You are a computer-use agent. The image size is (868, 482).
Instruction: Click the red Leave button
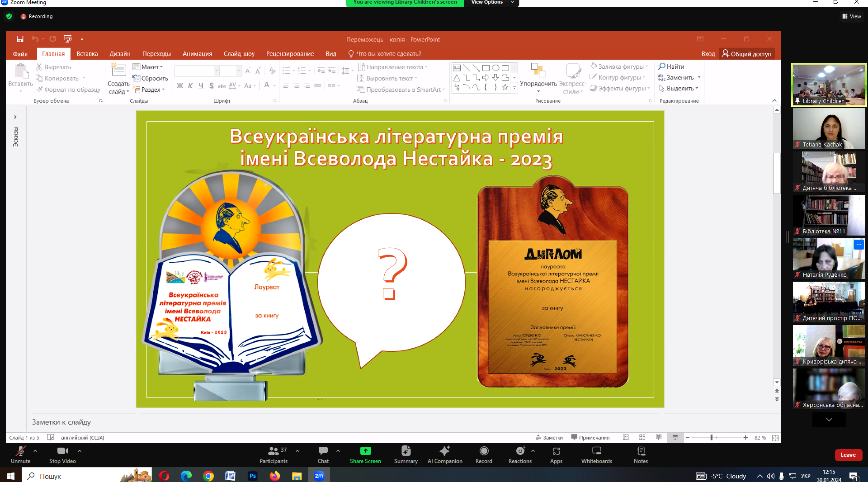[848, 455]
